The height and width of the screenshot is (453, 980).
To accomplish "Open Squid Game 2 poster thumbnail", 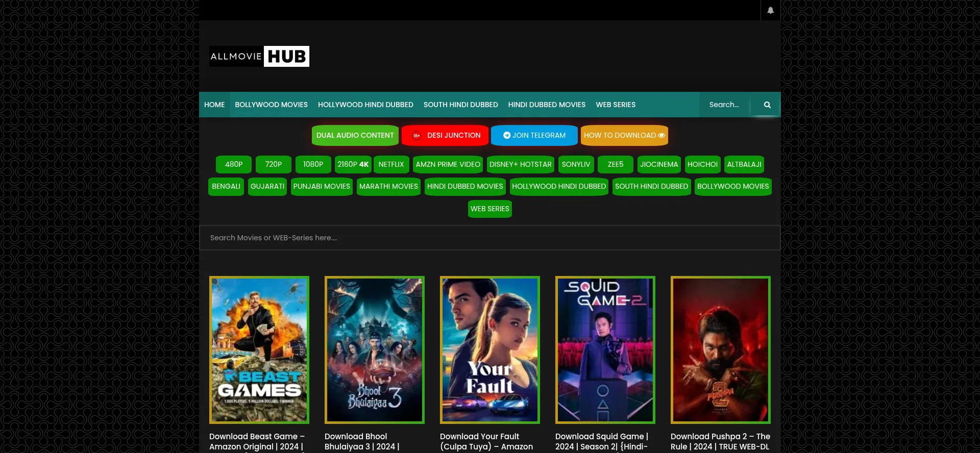I will tap(605, 350).
